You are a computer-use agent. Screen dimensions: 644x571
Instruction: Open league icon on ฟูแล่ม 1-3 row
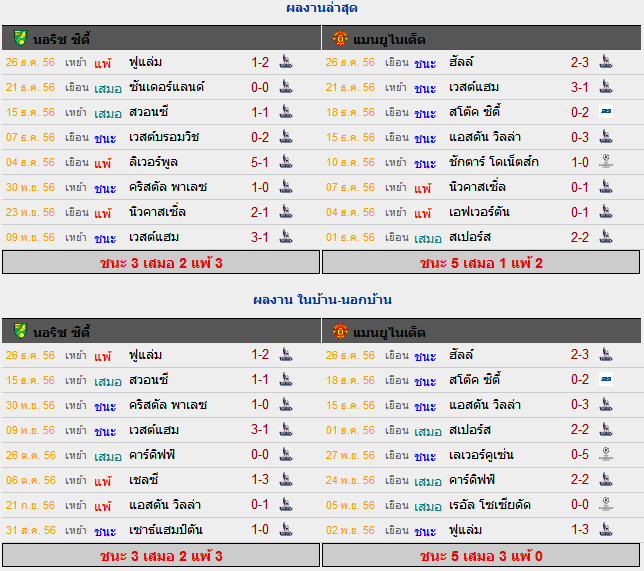pos(606,530)
